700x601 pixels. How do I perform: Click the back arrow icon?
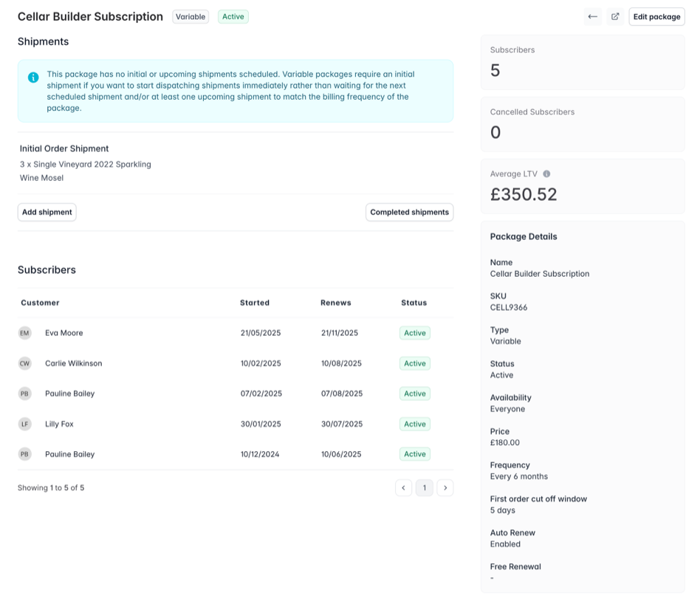click(x=592, y=16)
